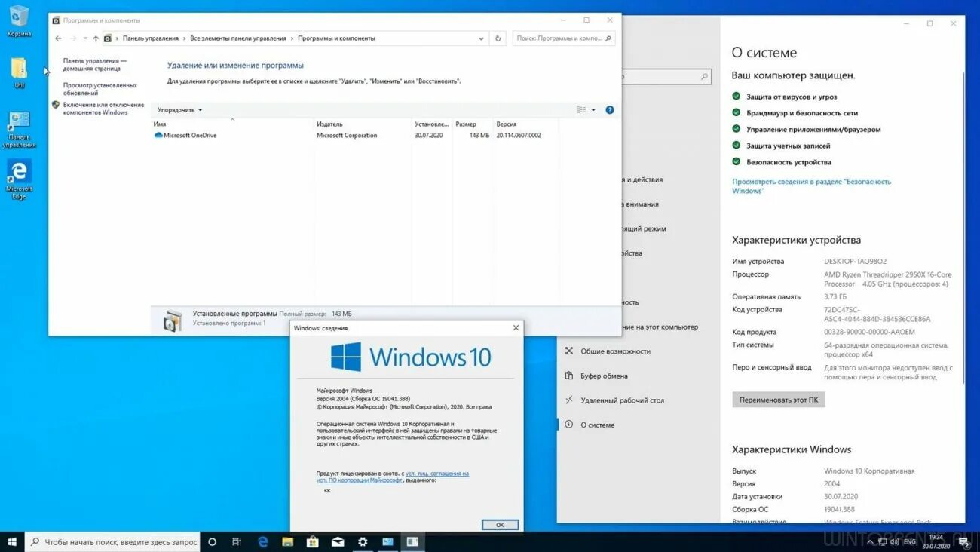
Task: Click Брандмауэр и безопасность сети status
Action: (x=802, y=113)
